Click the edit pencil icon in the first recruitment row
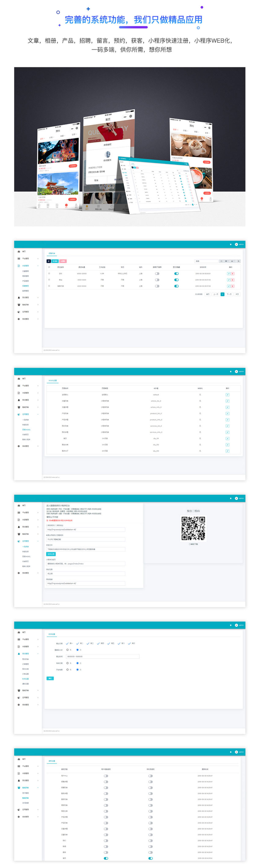 [228, 274]
